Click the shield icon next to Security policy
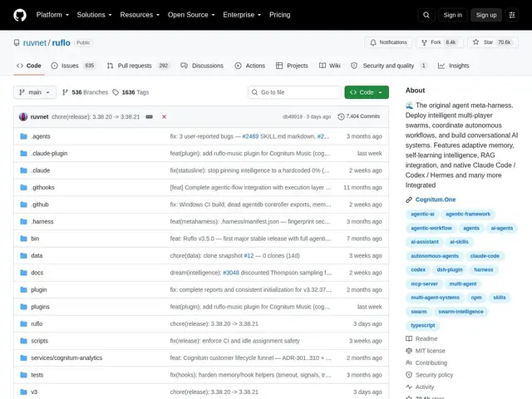 (409, 375)
